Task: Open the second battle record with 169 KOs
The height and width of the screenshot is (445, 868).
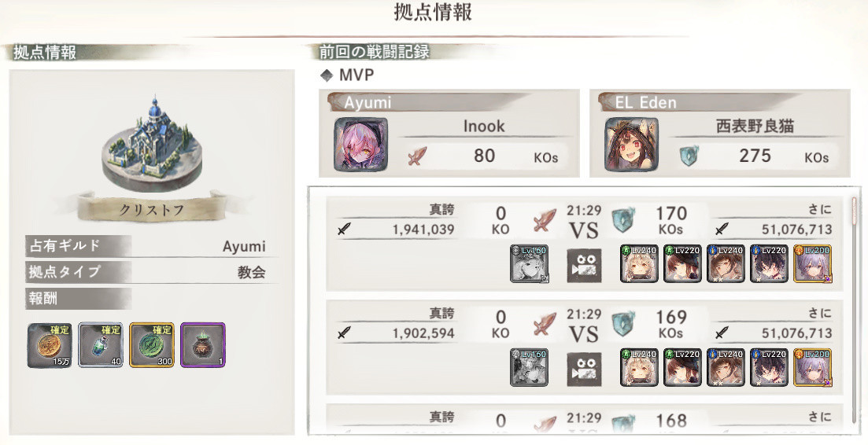Action: click(x=585, y=348)
